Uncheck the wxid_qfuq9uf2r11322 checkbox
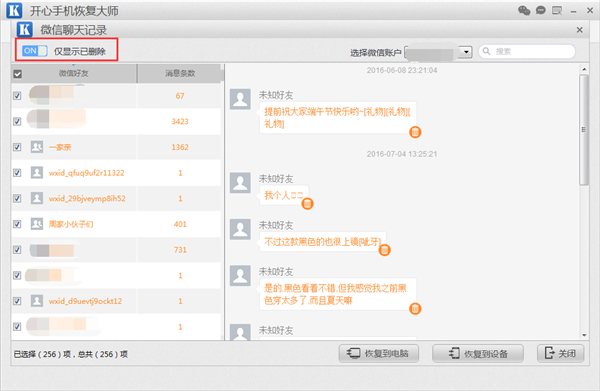The width and height of the screenshot is (600, 391). coord(17,173)
